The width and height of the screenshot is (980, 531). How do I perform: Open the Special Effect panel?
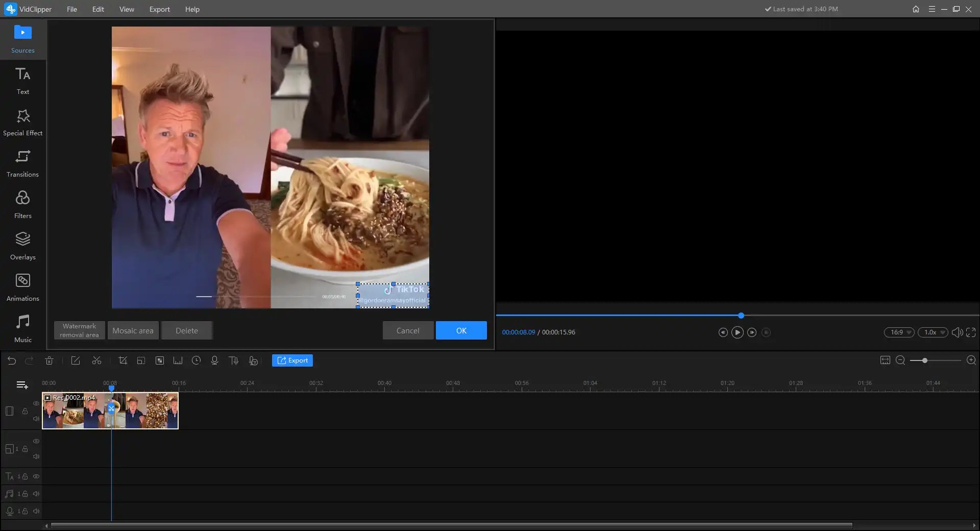[23, 122]
